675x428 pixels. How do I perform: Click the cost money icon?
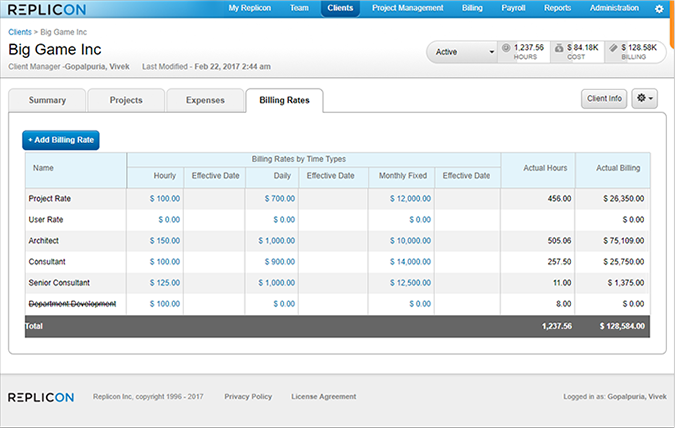(x=560, y=47)
